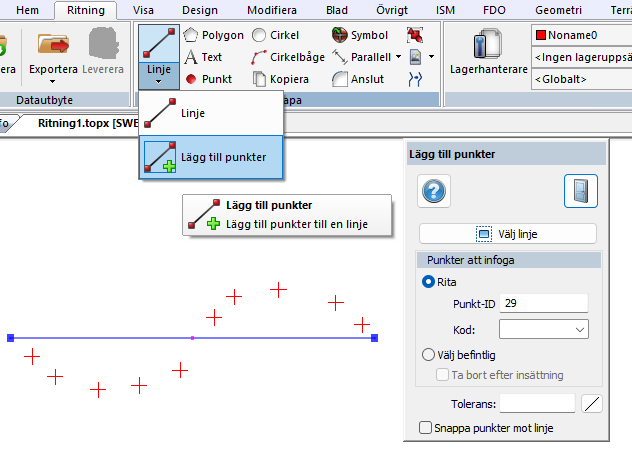Click the Tolerans input field
Viewport: 632px width, 454px height.
pos(537,403)
